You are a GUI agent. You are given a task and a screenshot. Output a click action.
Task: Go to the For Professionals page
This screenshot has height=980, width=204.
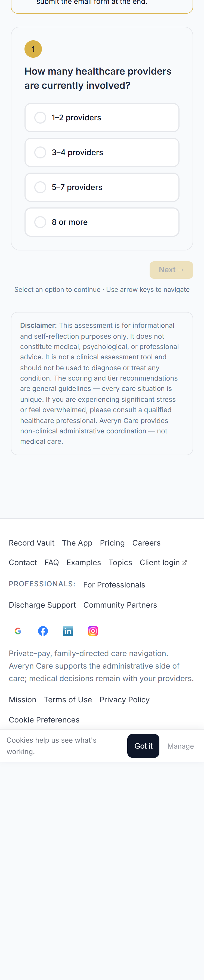click(x=114, y=585)
